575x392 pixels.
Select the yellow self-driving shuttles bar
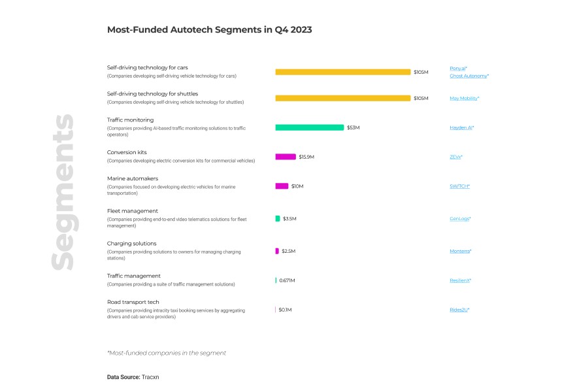coord(342,98)
